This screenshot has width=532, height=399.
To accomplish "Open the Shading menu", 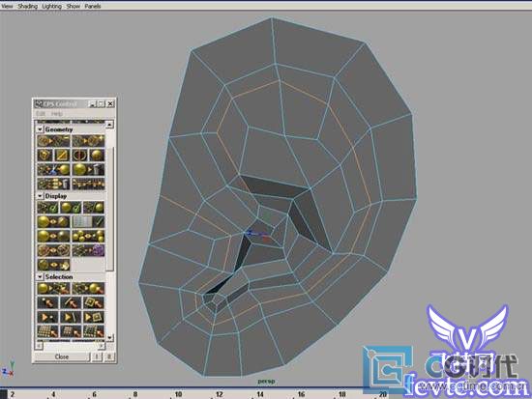I will pyautogui.click(x=27, y=6).
